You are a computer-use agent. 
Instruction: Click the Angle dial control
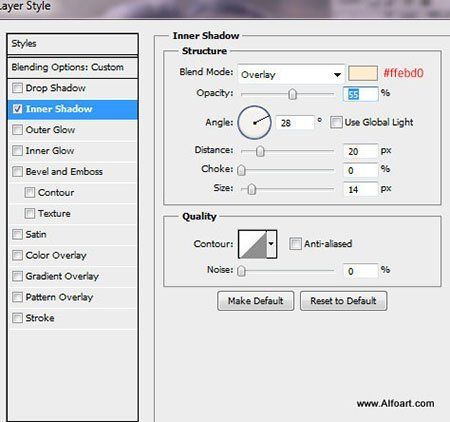coord(254,122)
